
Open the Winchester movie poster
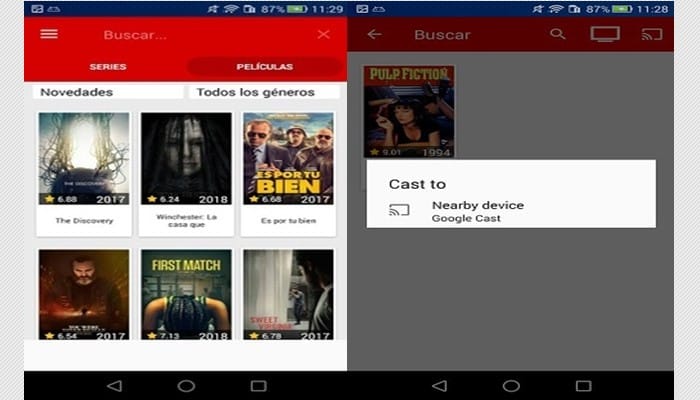pyautogui.click(x=186, y=158)
